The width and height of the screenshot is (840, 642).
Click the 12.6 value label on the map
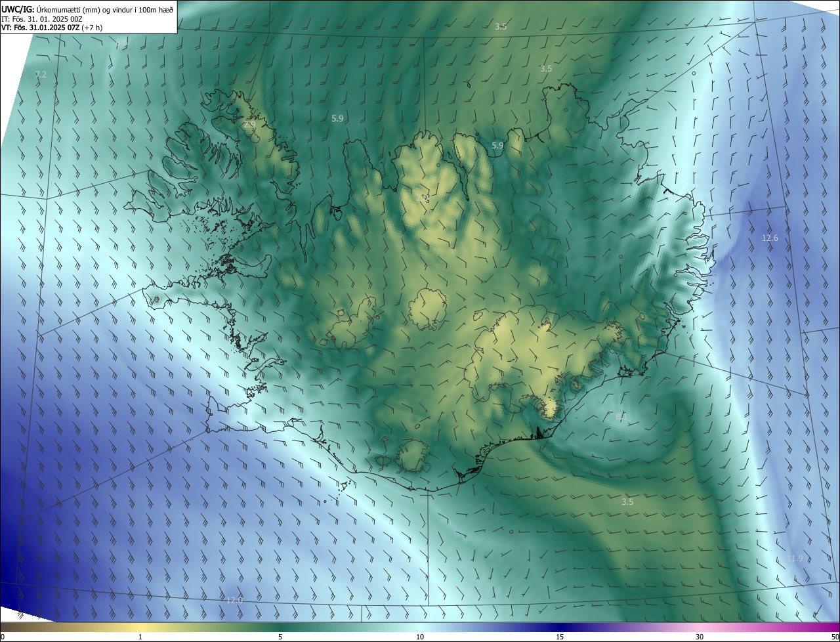tap(770, 238)
